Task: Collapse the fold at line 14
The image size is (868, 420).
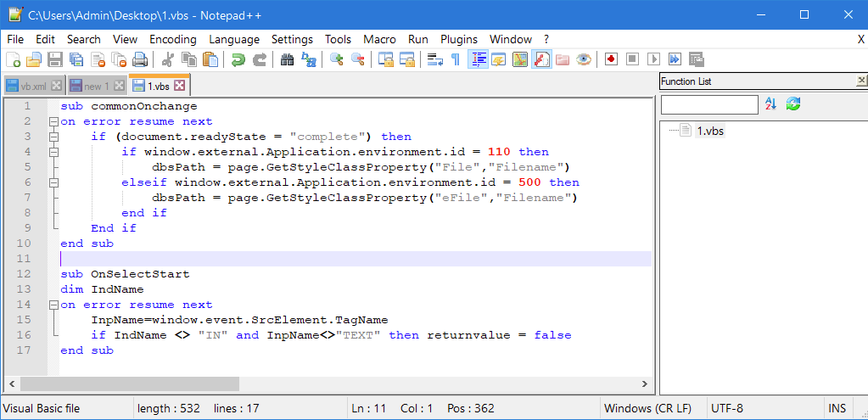Action: click(53, 305)
